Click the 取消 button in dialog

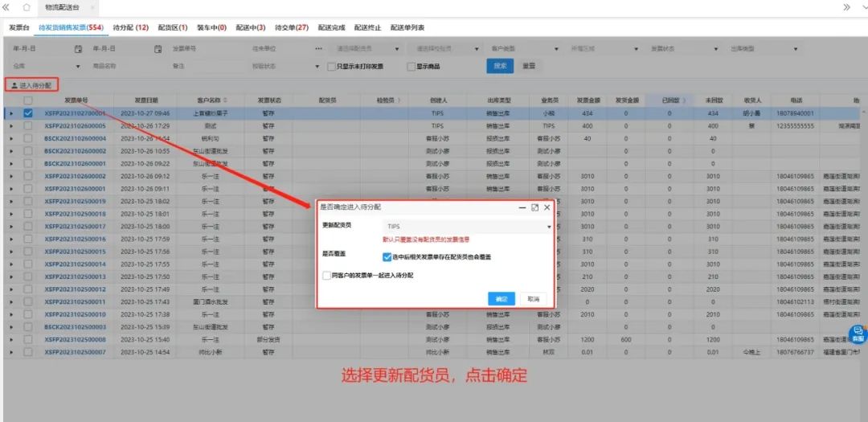532,298
